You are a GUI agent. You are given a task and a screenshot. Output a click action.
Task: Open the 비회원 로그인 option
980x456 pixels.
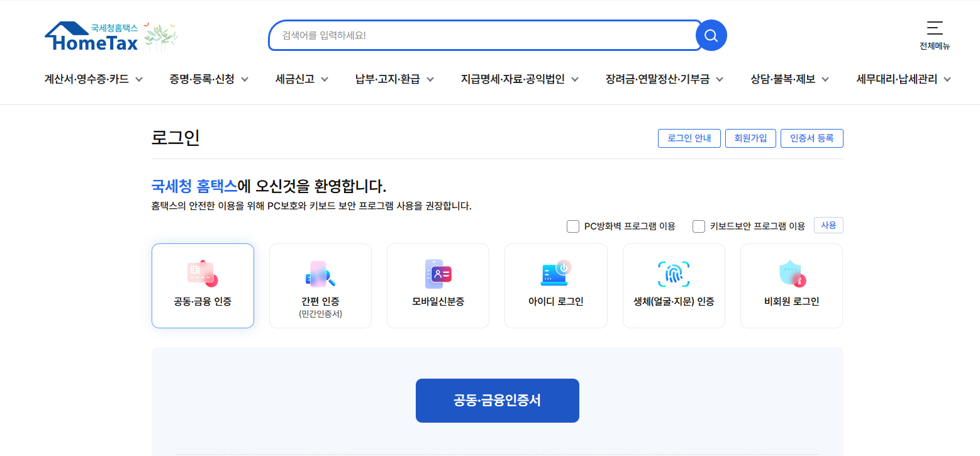pos(791,286)
